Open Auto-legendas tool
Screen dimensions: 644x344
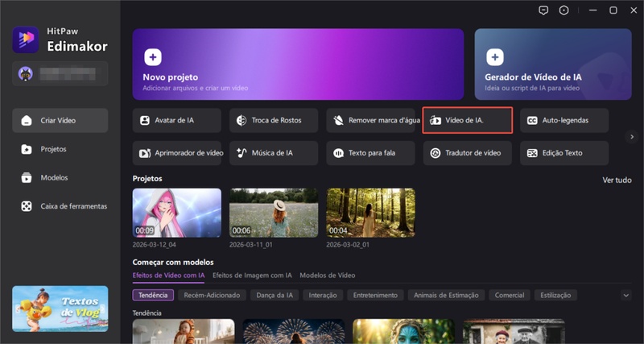tap(564, 120)
